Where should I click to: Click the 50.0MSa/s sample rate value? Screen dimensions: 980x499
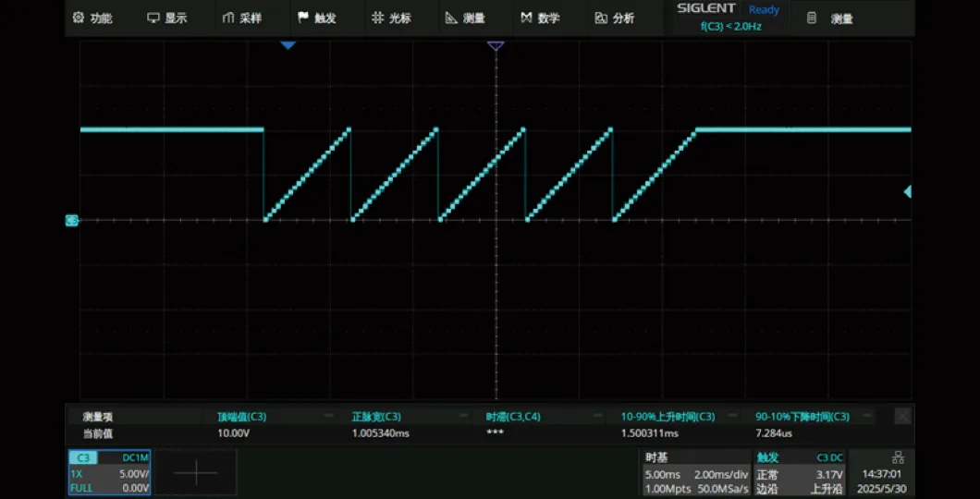(722, 489)
